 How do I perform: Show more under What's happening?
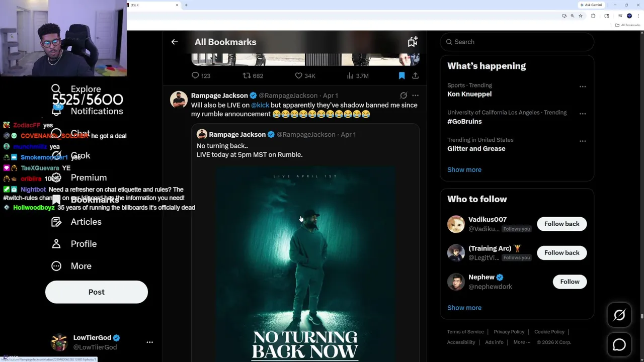464,169
